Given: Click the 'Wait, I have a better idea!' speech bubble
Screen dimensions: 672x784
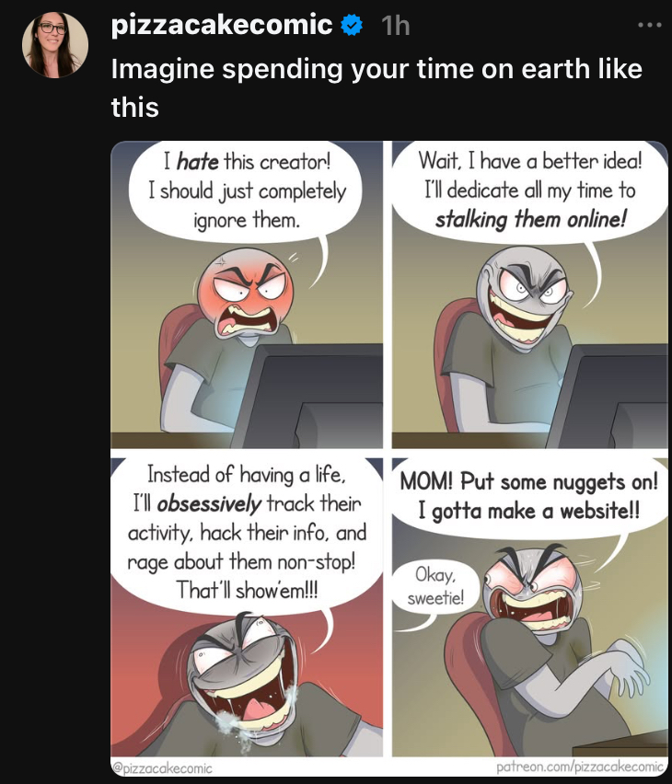Looking at the screenshot, I should [x=530, y=191].
